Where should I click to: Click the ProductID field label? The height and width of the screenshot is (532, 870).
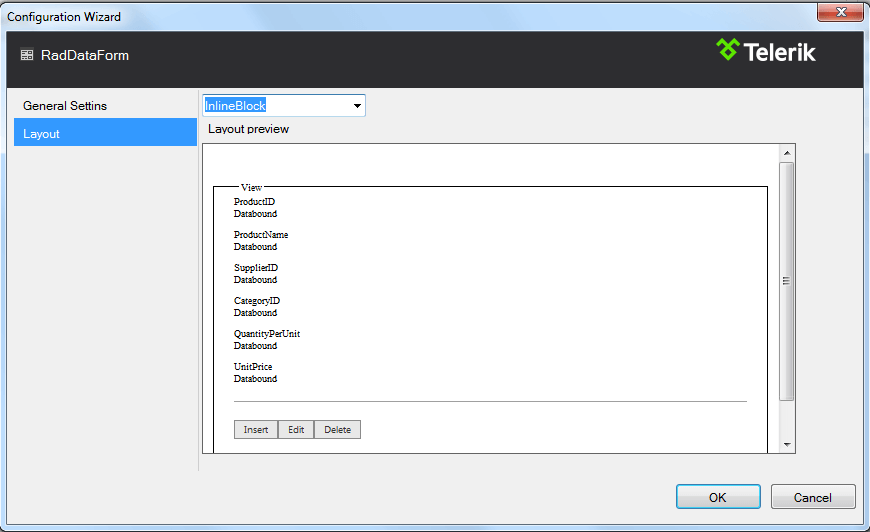[254, 201]
